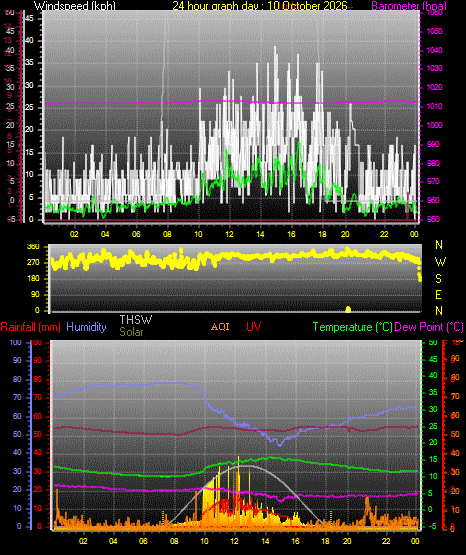Click the '1010' barometer axis value
The width and height of the screenshot is (466, 555).
tap(434, 106)
